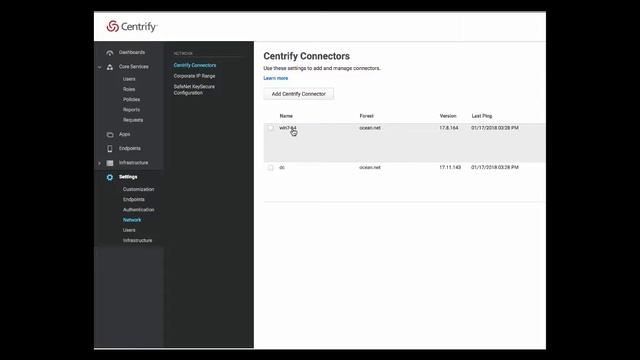Click ocean.net in the win7-64 row

click(x=370, y=128)
